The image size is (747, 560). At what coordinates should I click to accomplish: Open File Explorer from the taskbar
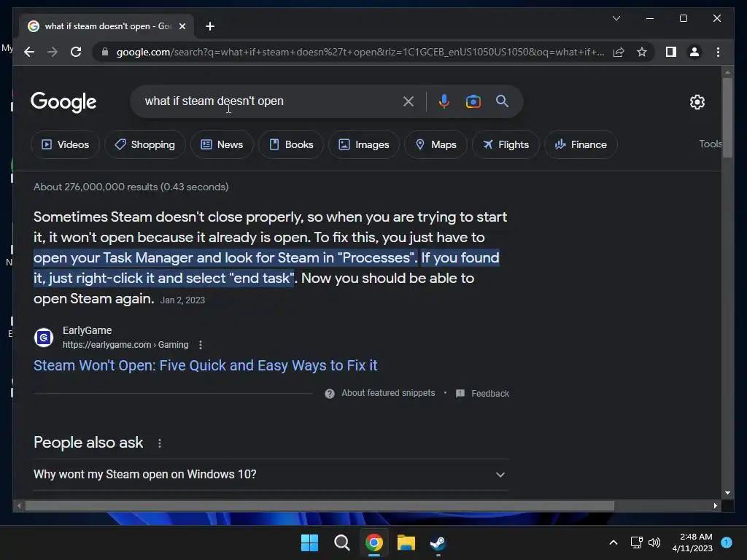click(x=406, y=542)
